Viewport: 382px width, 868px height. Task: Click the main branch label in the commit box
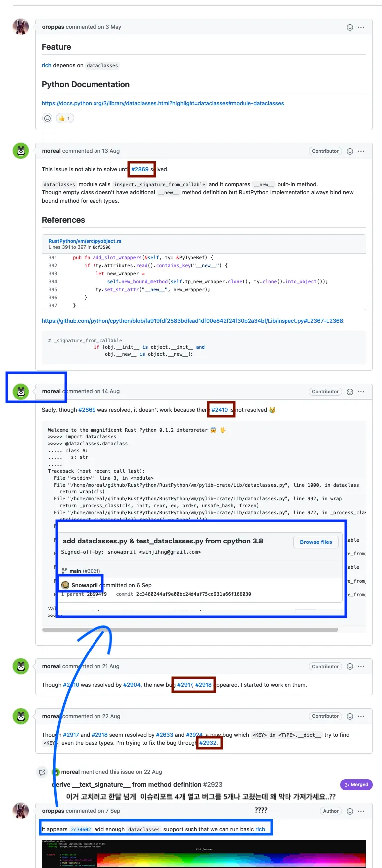tap(75, 571)
